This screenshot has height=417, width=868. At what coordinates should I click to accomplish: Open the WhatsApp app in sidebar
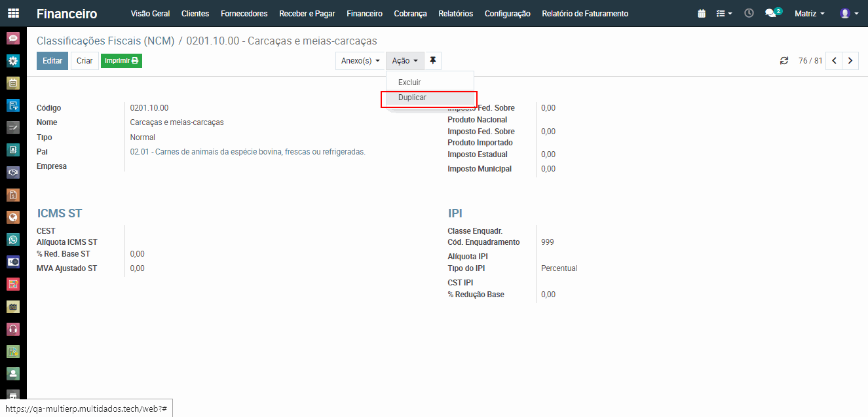click(13, 240)
